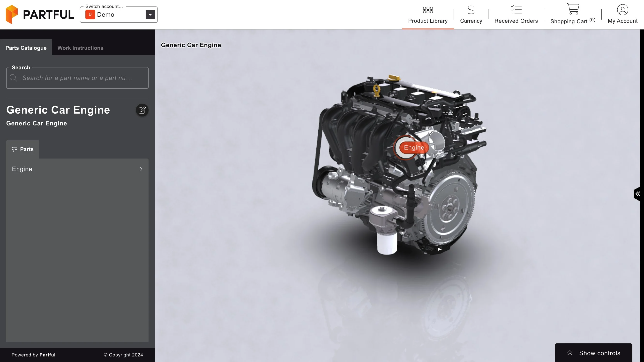Viewport: 644px width, 362px height.
Task: Select the Parts list tab
Action: click(x=23, y=149)
